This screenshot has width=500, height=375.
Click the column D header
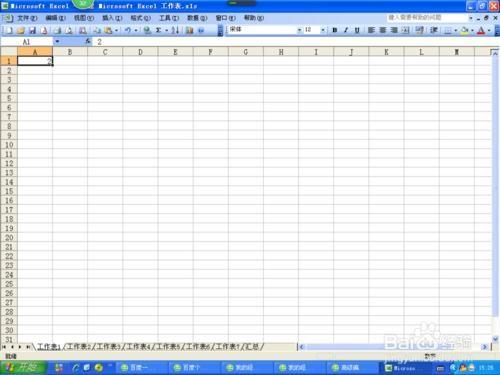tap(140, 52)
